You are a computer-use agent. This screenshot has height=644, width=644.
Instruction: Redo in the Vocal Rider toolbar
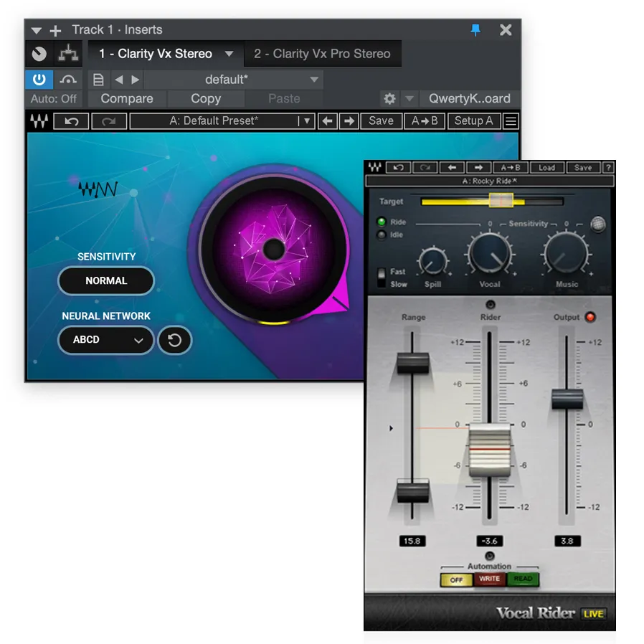(x=425, y=168)
